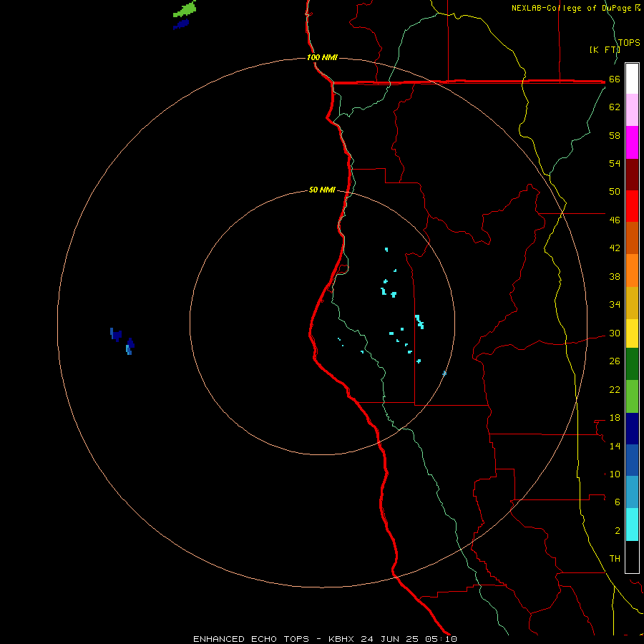Click the "05:10" timestamp in the footer

[x=441, y=639]
